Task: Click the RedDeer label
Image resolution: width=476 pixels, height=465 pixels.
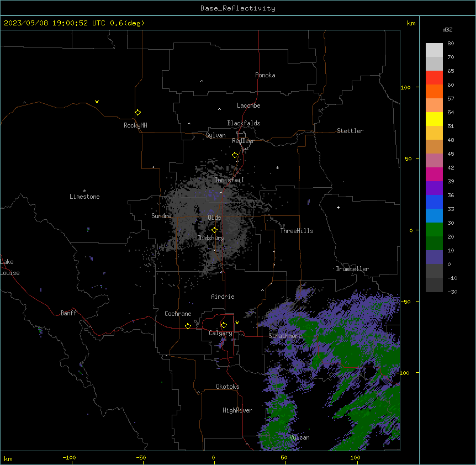Action: click(243, 141)
